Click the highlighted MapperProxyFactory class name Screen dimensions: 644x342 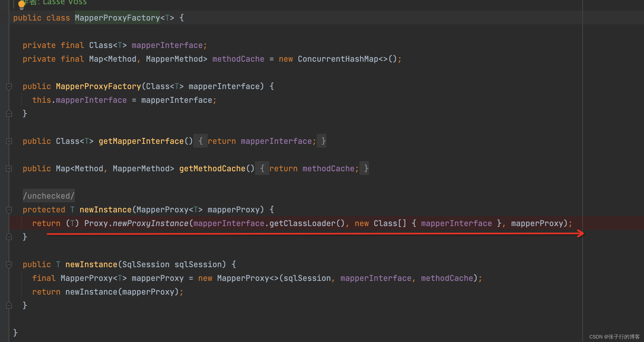[x=117, y=18]
